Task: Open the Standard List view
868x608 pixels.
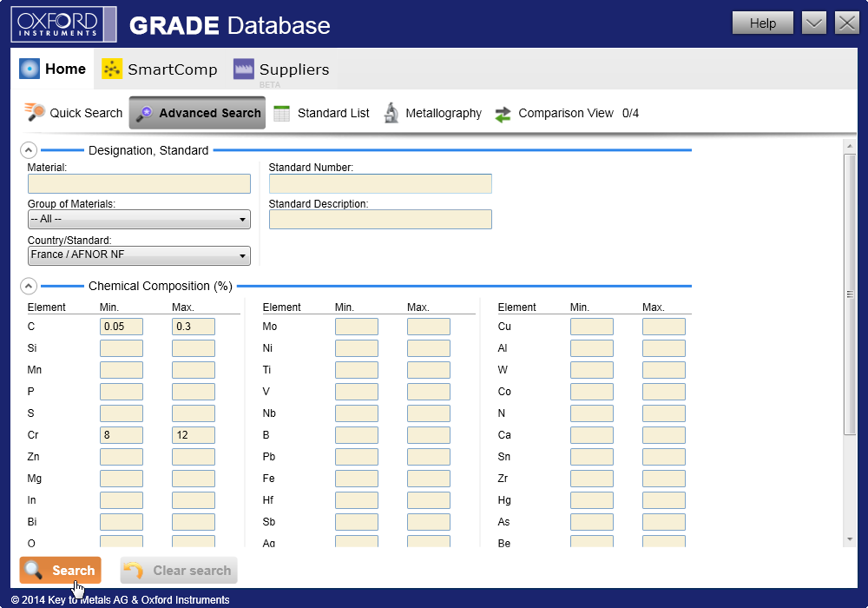Action: tap(322, 113)
